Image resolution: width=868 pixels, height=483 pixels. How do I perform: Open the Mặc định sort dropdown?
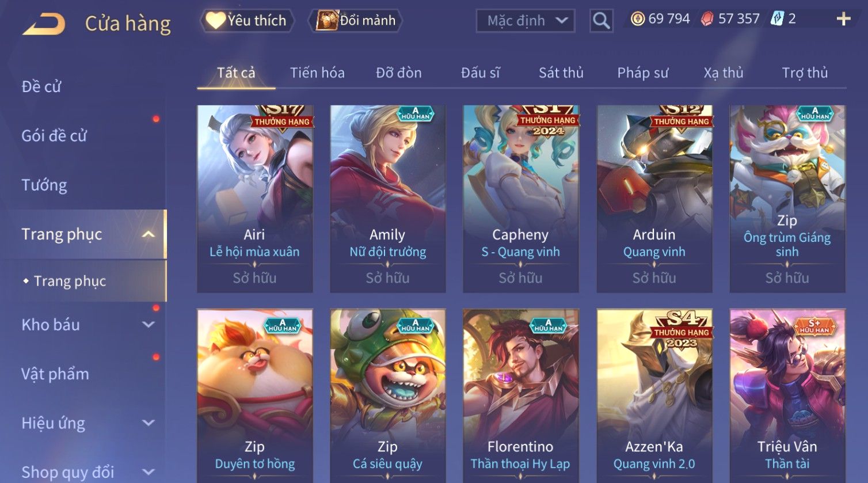[x=525, y=21]
